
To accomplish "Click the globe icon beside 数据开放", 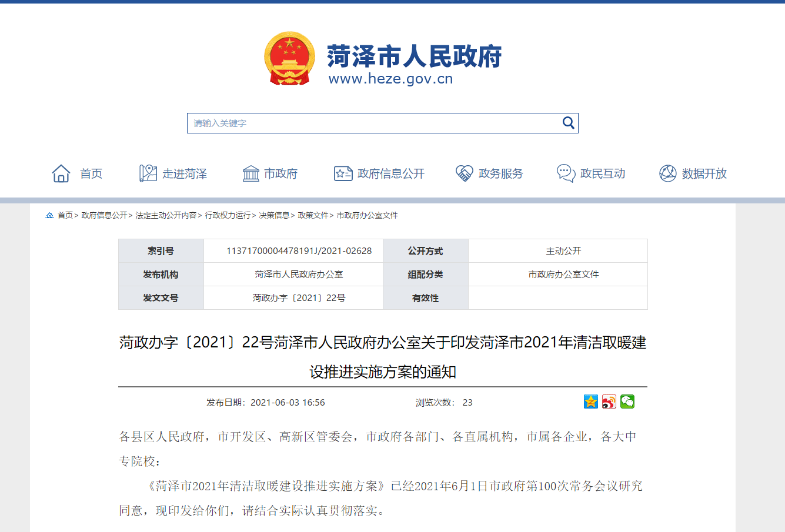I will pos(667,173).
